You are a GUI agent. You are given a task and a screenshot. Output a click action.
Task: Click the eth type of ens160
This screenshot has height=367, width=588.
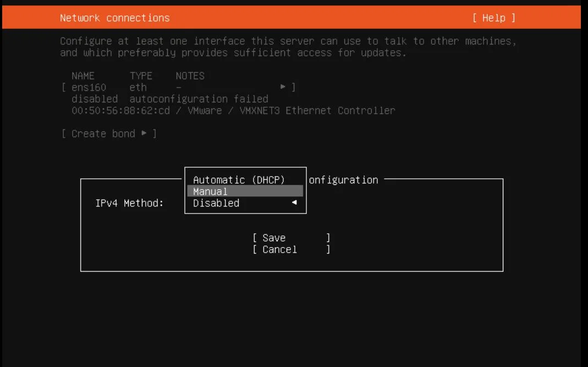click(138, 87)
